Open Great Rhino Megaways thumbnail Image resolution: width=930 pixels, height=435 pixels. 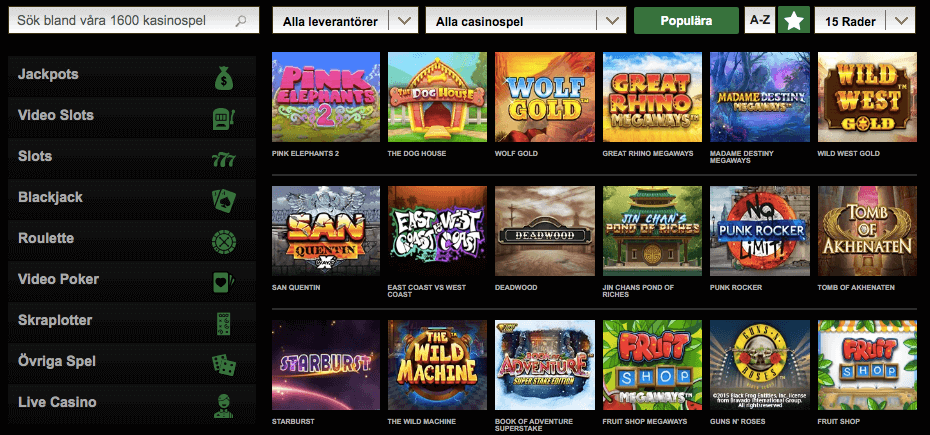tap(652, 97)
